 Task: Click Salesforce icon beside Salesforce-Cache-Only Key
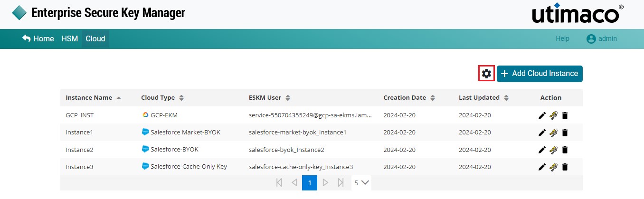(x=145, y=166)
